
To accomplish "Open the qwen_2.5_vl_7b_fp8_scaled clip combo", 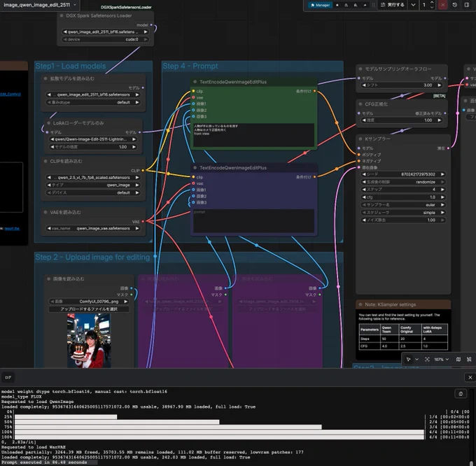I will point(93,178).
